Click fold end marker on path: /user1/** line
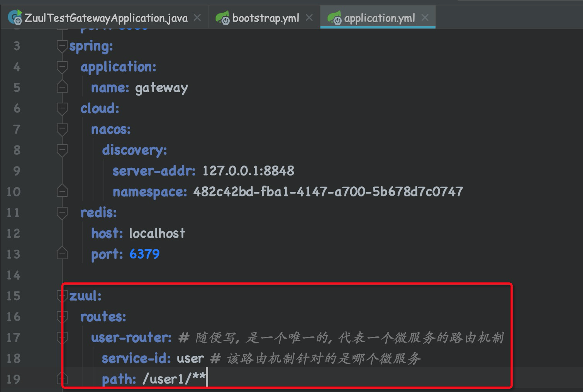This screenshot has width=583, height=392. [x=62, y=379]
